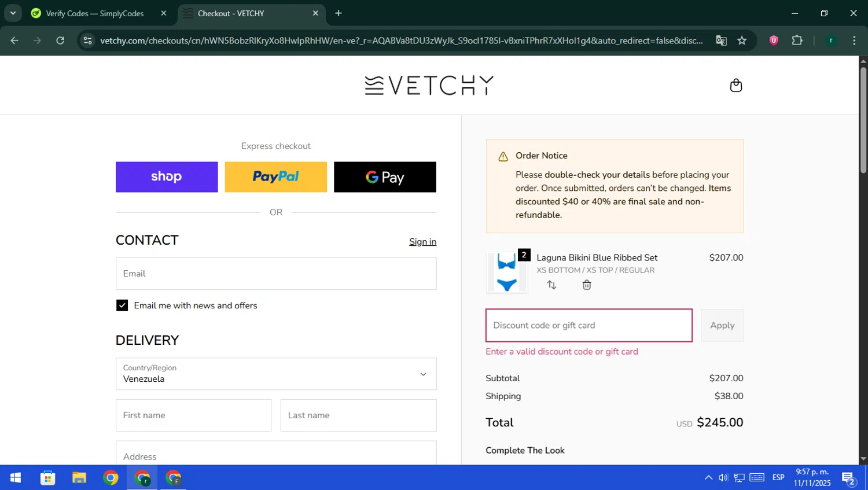Open the extensions puzzle icon
868x490 pixels.
point(797,40)
